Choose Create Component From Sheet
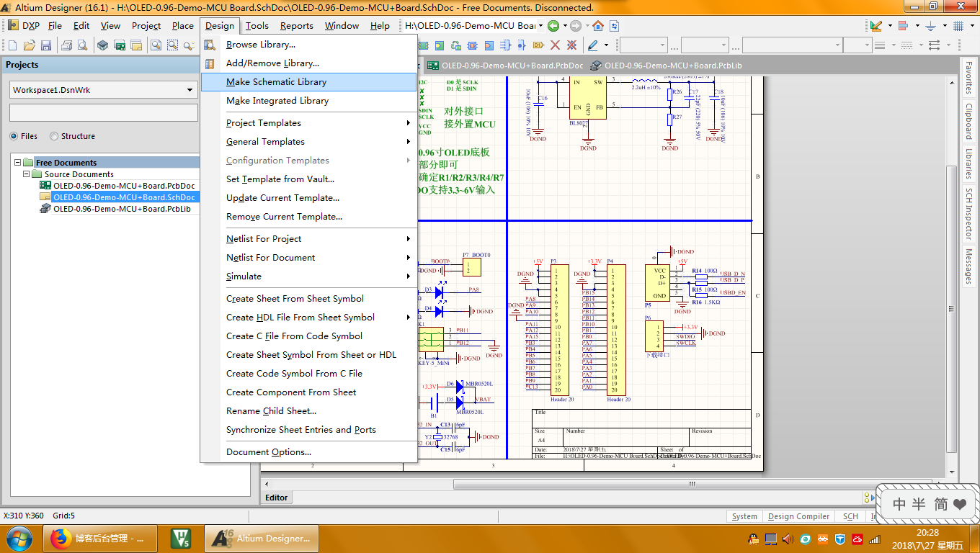The image size is (980, 553). [x=308, y=392]
